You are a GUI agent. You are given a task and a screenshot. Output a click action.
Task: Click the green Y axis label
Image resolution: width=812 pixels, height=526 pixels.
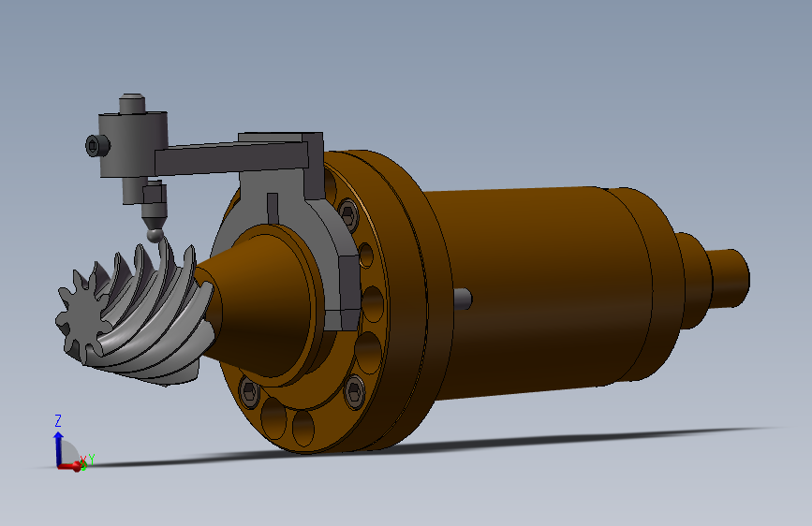pyautogui.click(x=92, y=459)
